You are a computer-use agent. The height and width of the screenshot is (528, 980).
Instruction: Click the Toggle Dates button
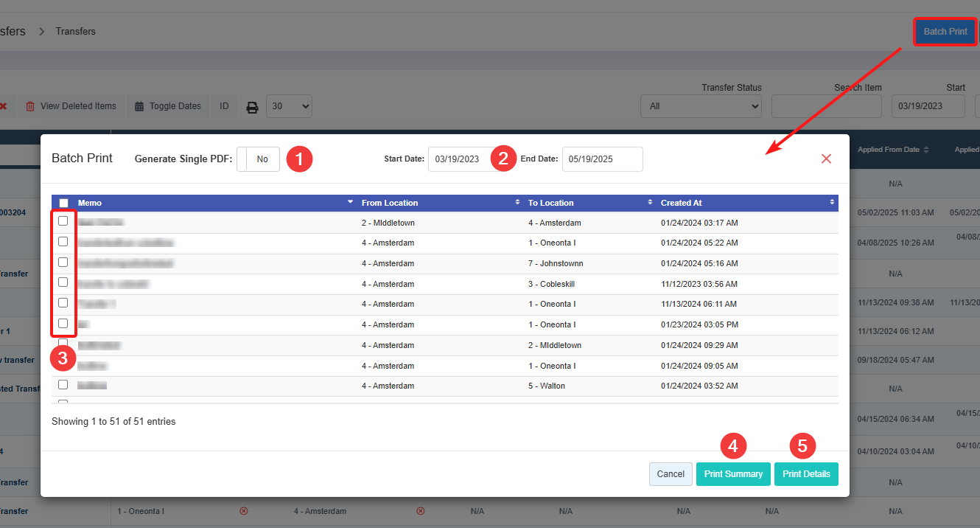click(168, 106)
